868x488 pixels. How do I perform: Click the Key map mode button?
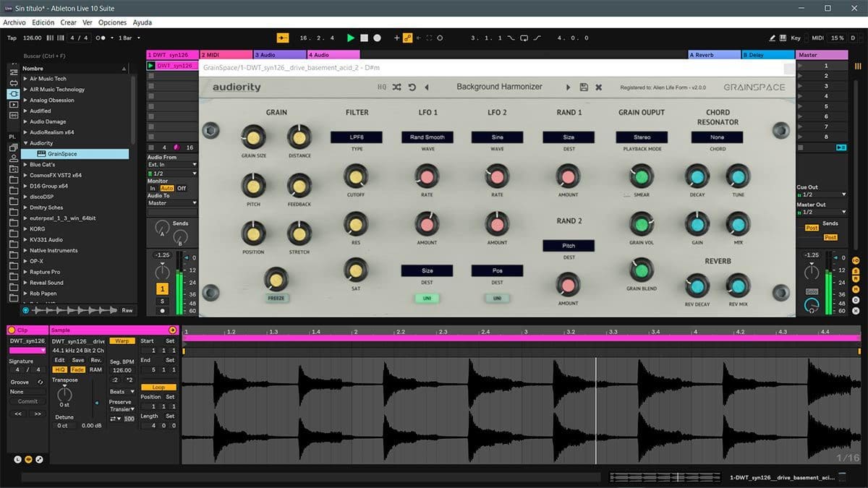click(796, 38)
